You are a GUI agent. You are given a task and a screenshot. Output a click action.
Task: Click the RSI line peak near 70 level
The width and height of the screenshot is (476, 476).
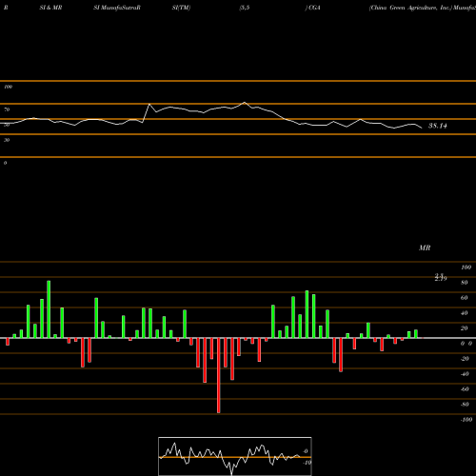pos(245,103)
